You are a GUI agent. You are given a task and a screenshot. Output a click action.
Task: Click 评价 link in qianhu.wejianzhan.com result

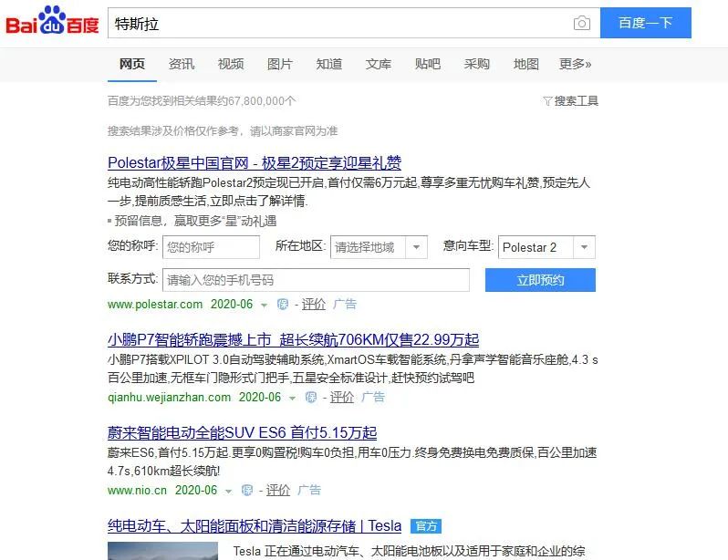click(342, 397)
